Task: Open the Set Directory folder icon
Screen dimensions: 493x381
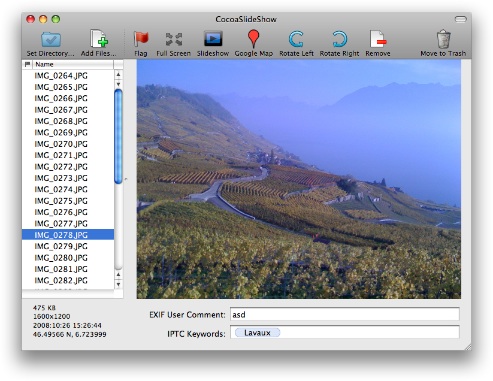Action: pos(51,40)
